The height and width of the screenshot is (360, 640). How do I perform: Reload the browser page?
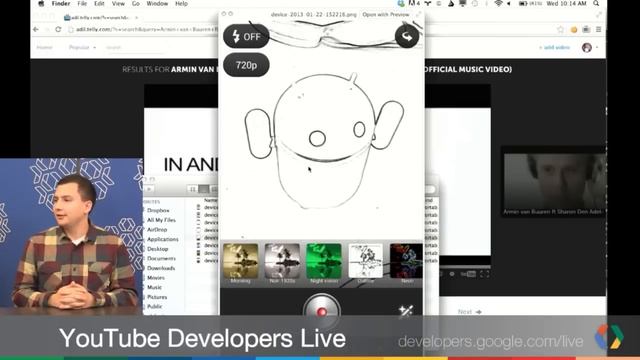click(x=58, y=29)
